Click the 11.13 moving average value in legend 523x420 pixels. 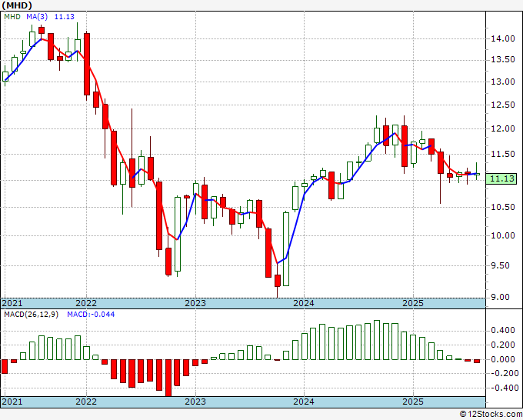(65, 17)
